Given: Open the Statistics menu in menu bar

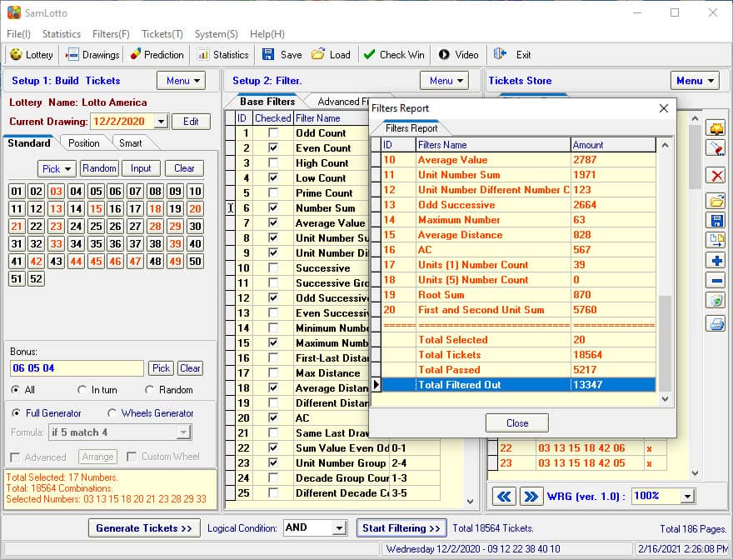Looking at the screenshot, I should pyautogui.click(x=62, y=33).
